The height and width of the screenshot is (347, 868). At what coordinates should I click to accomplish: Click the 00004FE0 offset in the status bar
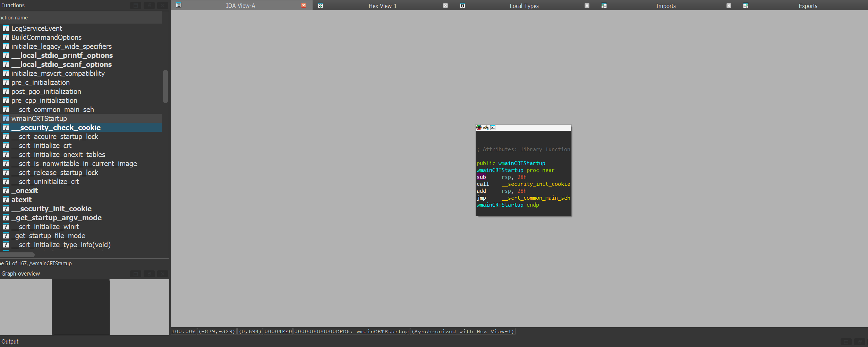278,331
